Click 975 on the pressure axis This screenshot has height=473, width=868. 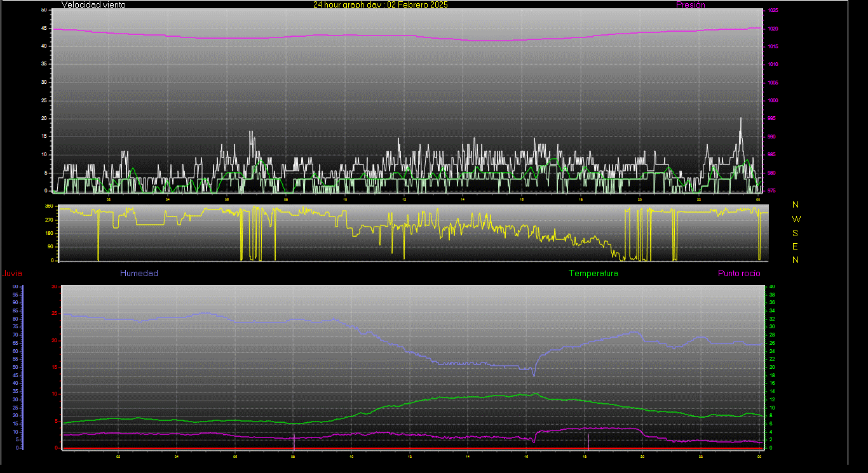pos(771,190)
